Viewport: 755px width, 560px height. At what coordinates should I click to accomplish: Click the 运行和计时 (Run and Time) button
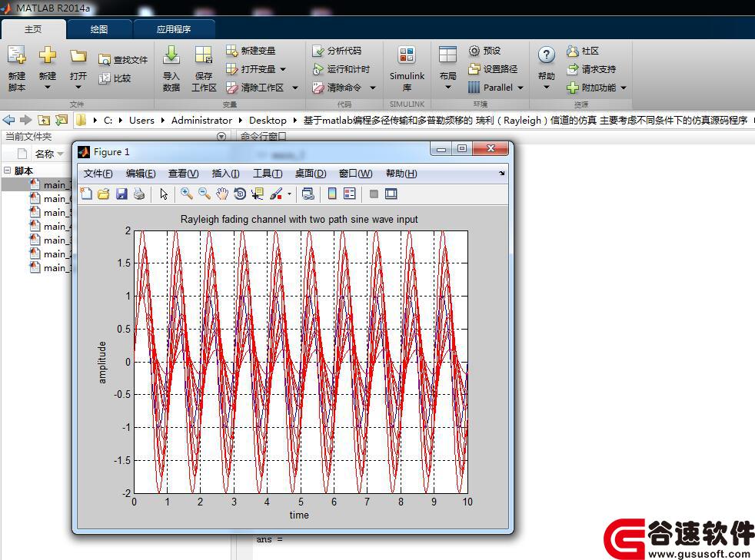click(x=341, y=69)
